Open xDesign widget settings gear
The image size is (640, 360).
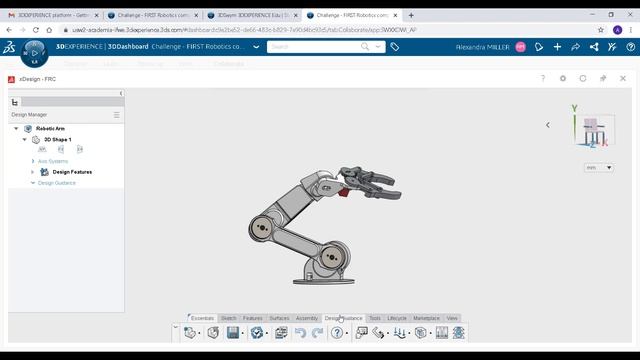point(563,78)
